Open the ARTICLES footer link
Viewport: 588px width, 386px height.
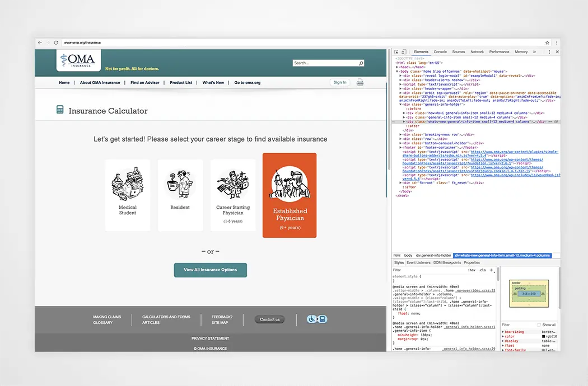pyautogui.click(x=151, y=323)
